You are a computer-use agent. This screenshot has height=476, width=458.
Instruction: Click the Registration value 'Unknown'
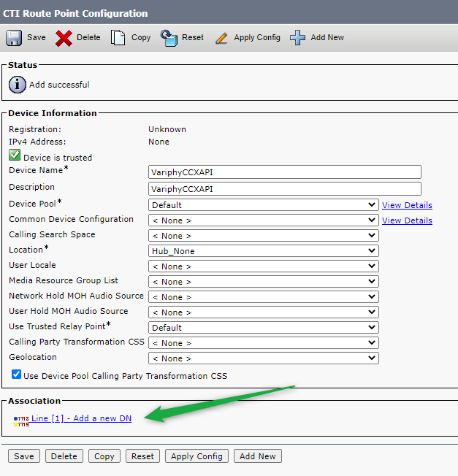click(x=167, y=129)
